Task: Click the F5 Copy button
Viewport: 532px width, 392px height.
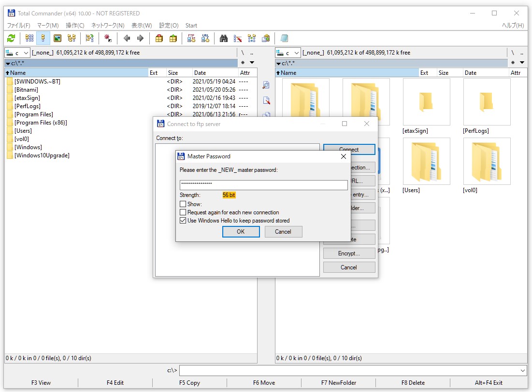Action: click(190, 383)
